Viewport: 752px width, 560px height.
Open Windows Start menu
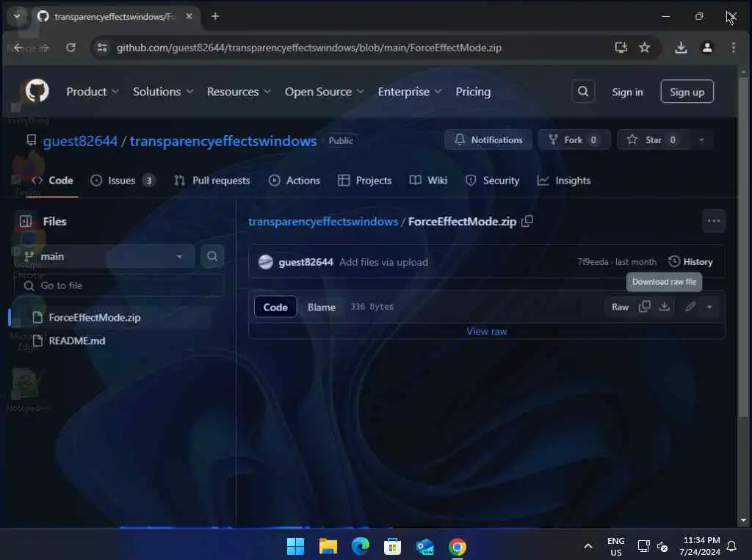tap(295, 547)
